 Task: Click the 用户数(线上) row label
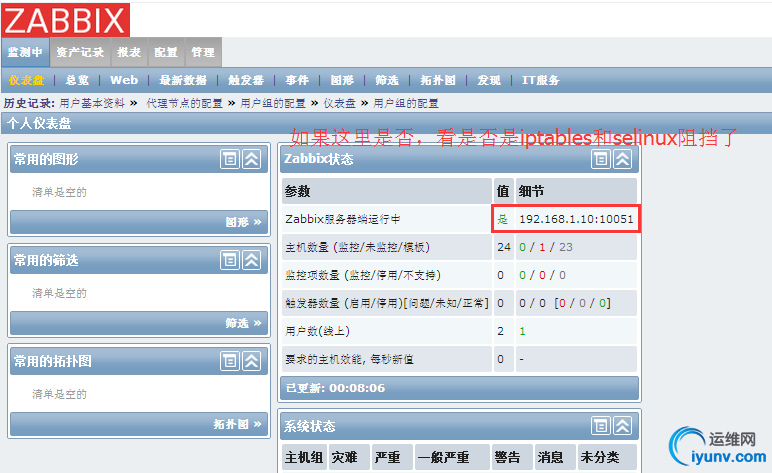[318, 331]
